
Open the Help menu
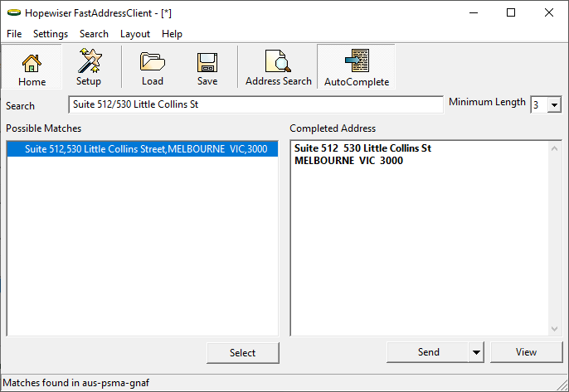pyautogui.click(x=172, y=34)
